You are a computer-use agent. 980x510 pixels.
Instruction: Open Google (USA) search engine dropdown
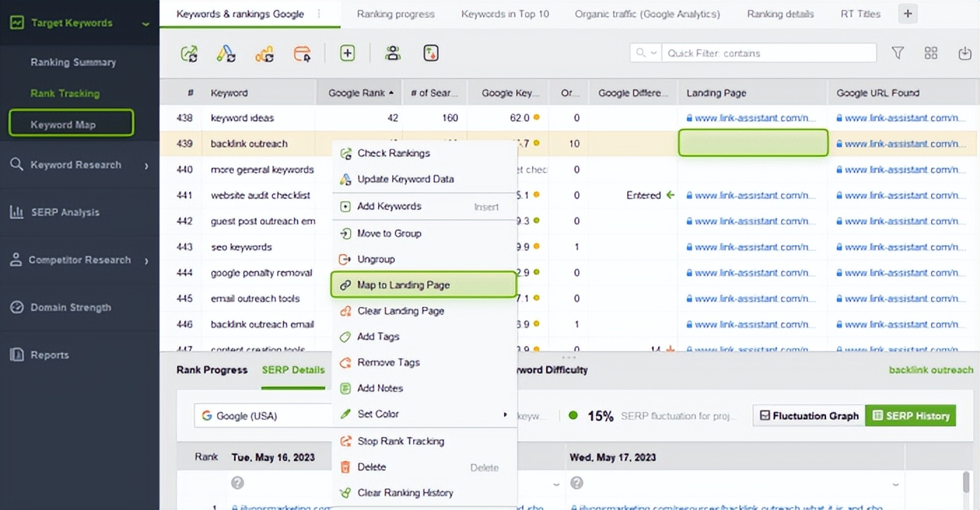click(262, 415)
